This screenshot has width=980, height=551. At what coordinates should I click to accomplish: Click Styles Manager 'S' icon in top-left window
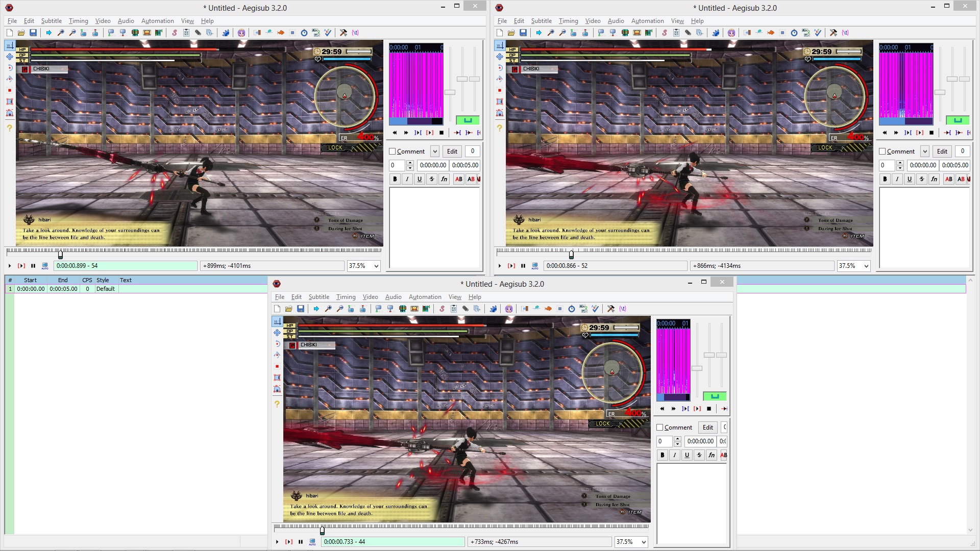(x=175, y=33)
